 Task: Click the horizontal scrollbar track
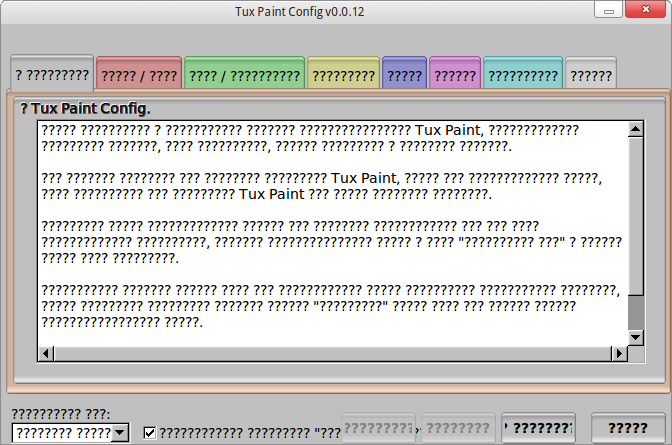pyautogui.click(x=333, y=354)
